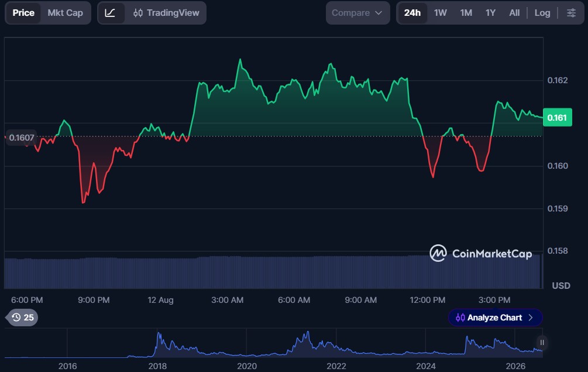Open the history events badge 25
This screenshot has width=588, height=372.
click(23, 318)
